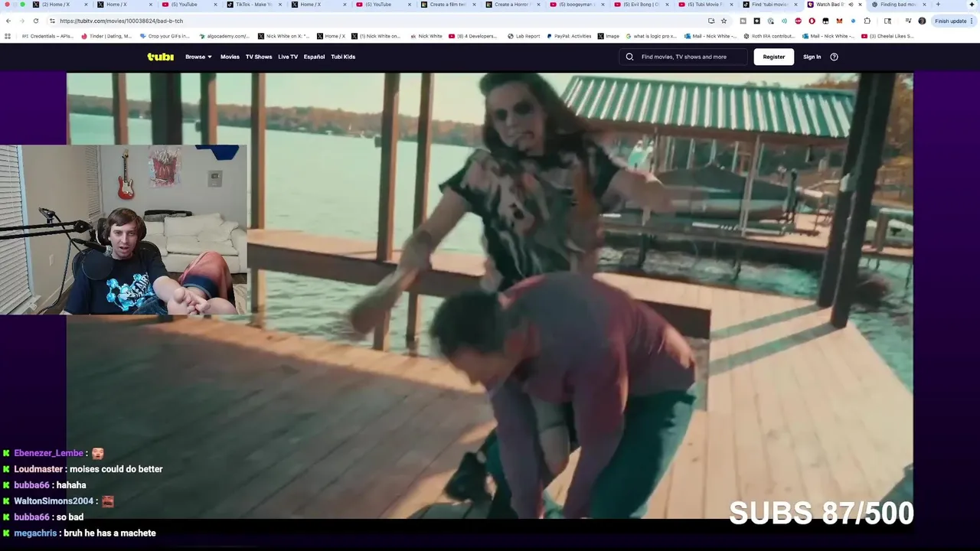Open the Tinder | Dating bookmark
Viewport: 980px width, 551px height.
pyautogui.click(x=107, y=36)
